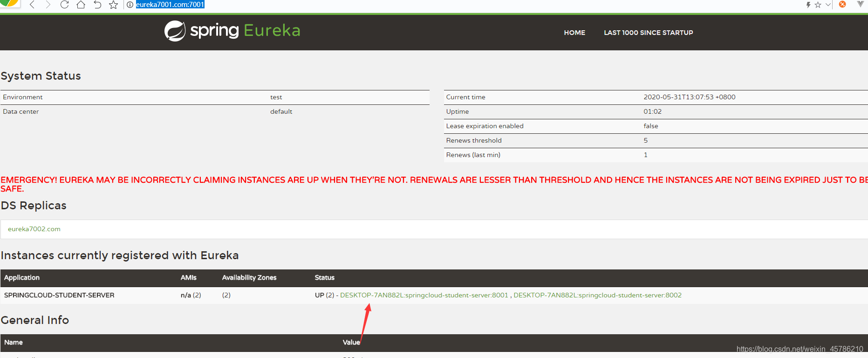The image size is (868, 358).
Task: Open the browser home page icon
Action: (81, 5)
